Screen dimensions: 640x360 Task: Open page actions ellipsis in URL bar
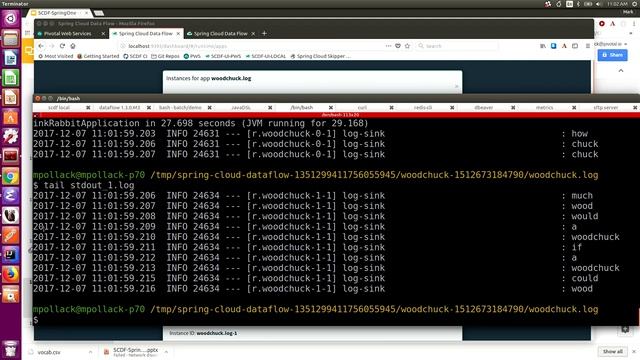pyautogui.click(x=388, y=46)
